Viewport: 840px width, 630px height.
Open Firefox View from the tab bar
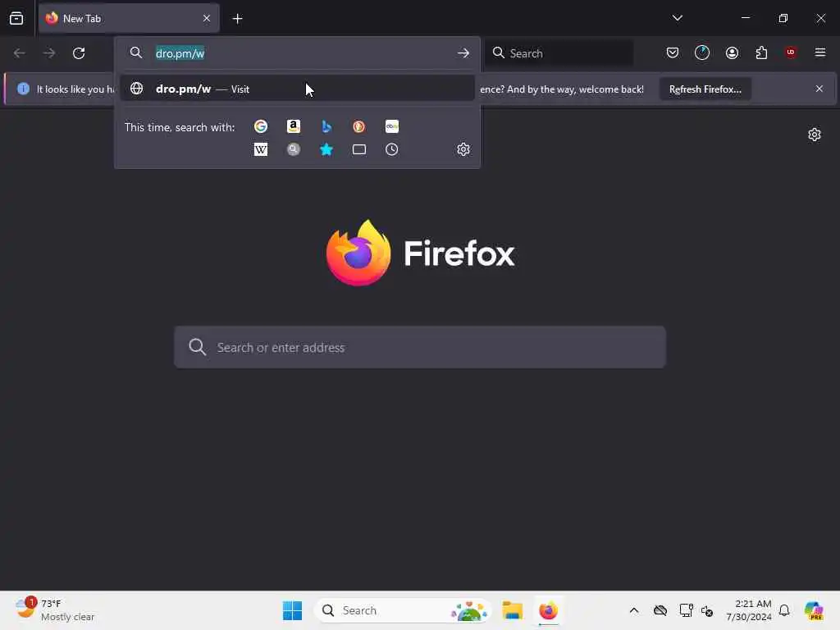pos(16,19)
